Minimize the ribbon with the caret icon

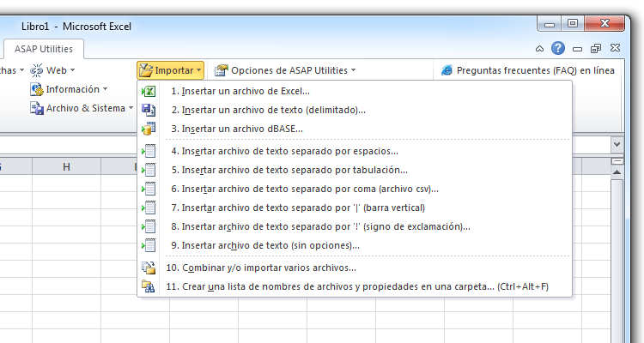coord(540,49)
